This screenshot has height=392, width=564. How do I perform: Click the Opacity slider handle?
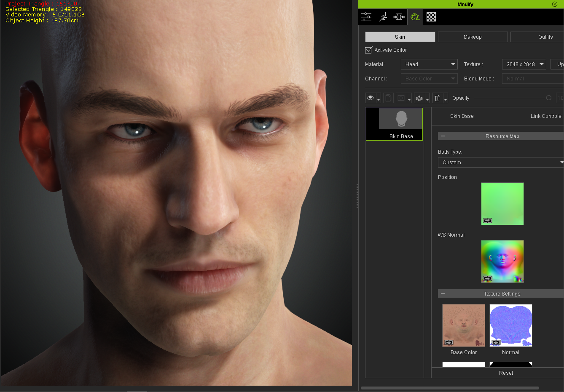(549, 98)
